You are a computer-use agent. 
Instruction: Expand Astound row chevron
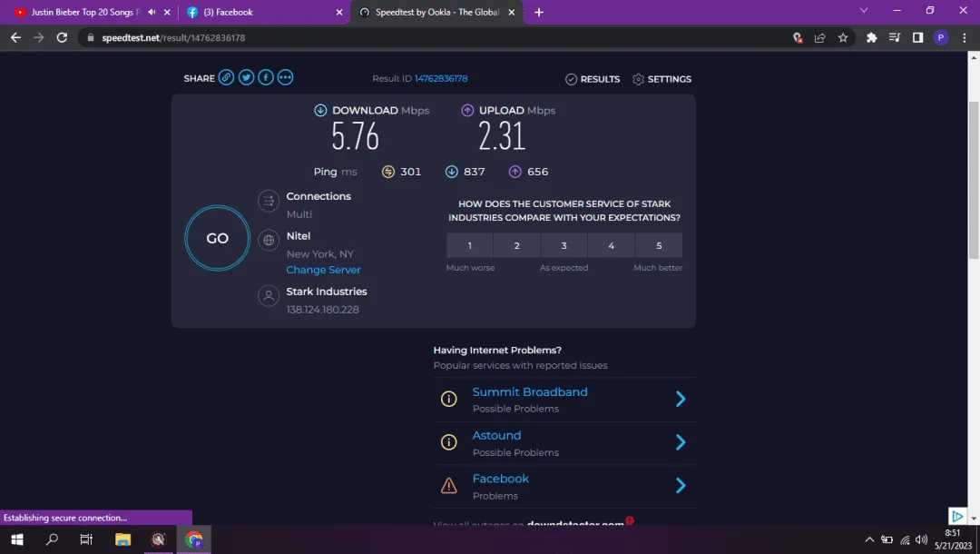[681, 442]
